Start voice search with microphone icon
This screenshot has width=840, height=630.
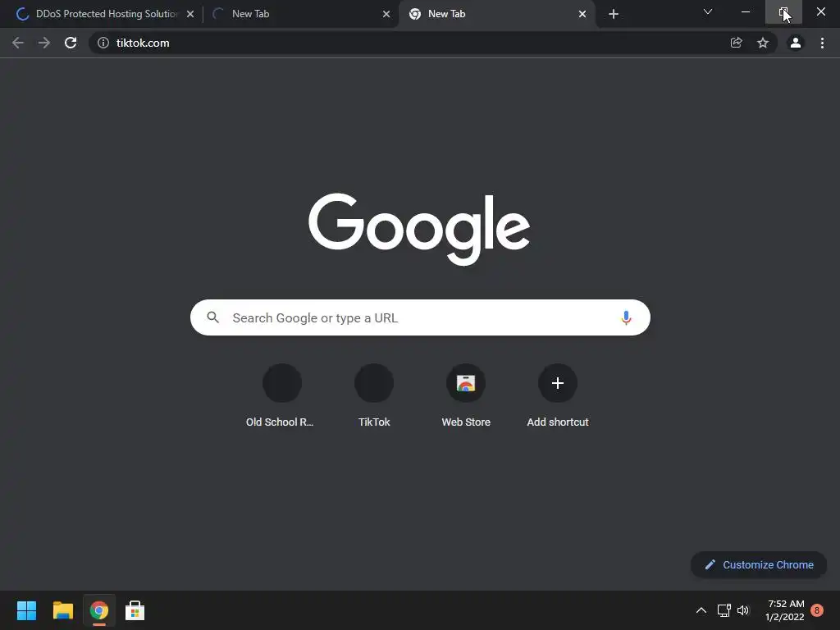626,317
